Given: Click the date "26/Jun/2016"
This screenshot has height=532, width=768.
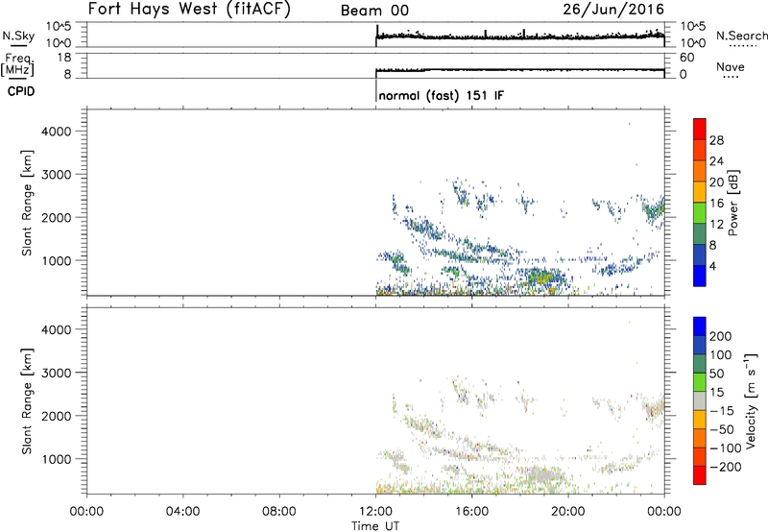Looking at the screenshot, I should tap(613, 10).
